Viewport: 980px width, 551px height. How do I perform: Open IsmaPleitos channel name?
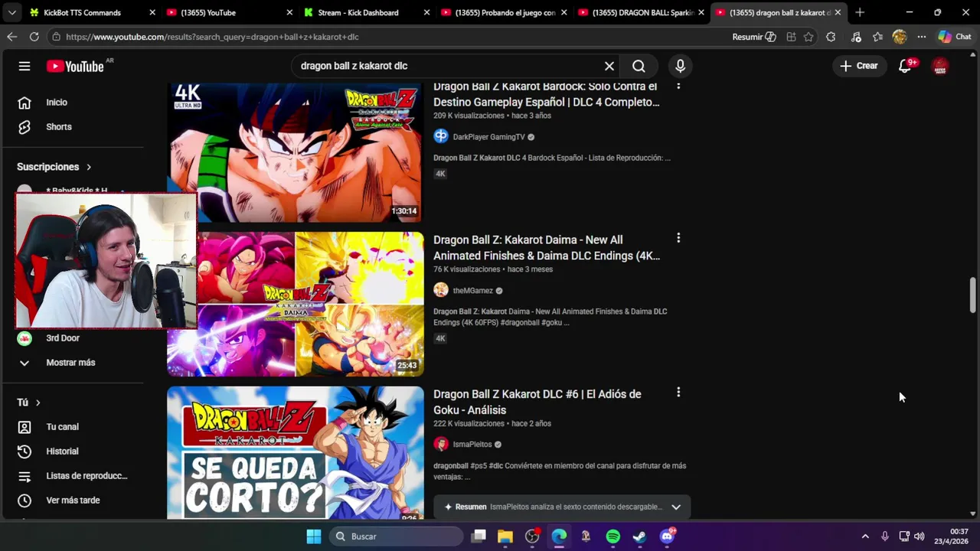472,445
